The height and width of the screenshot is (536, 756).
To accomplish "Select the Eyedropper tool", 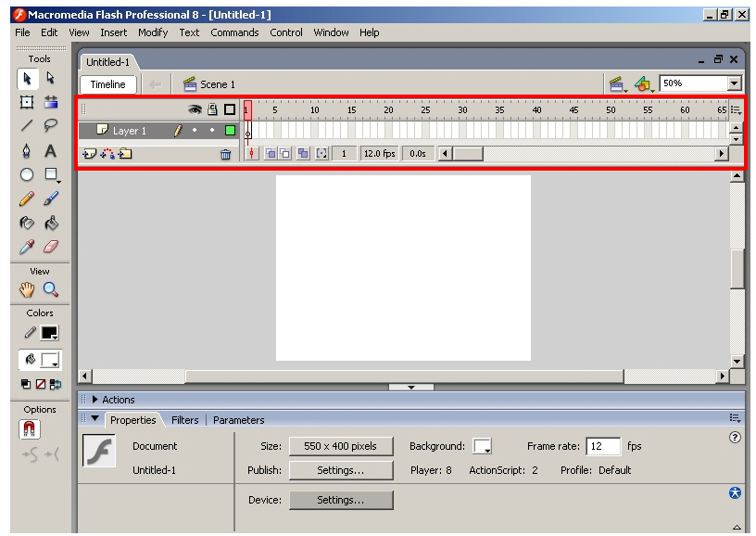I will coord(27,247).
